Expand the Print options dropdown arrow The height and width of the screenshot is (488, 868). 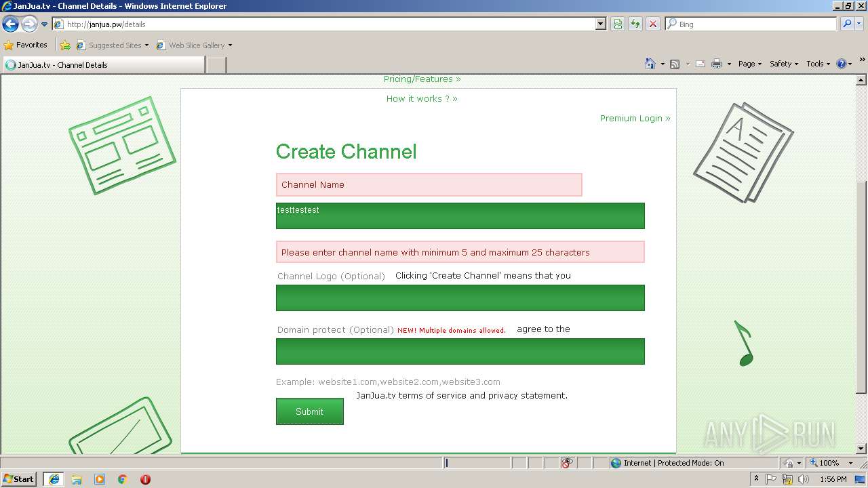coord(729,64)
